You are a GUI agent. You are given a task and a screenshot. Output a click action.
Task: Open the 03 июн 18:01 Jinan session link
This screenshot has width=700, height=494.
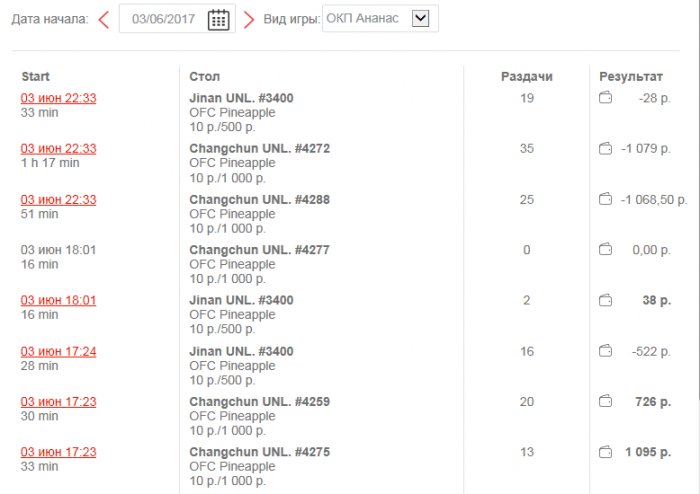[58, 300]
